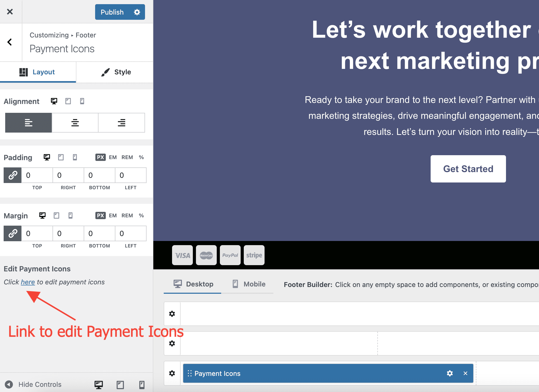539x392 pixels.
Task: Open Payment Icons component settings gear
Action: point(450,373)
